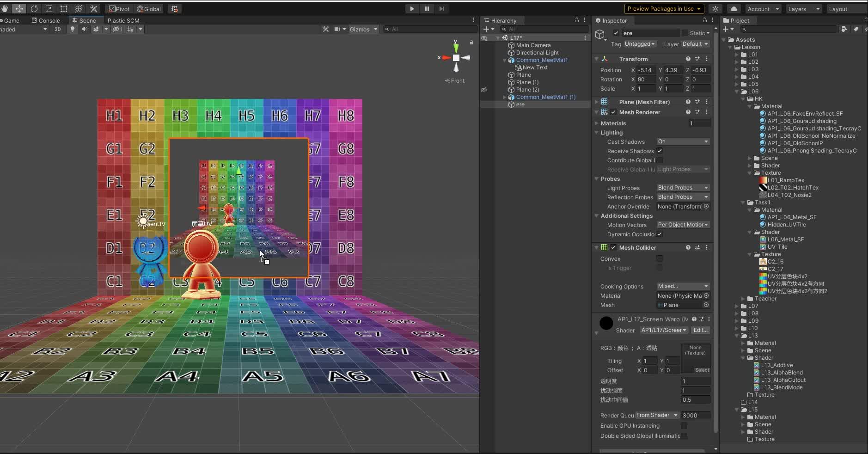The height and width of the screenshot is (454, 868).
Task: Click the Preview Packages in Use button
Action: pyautogui.click(x=663, y=8)
